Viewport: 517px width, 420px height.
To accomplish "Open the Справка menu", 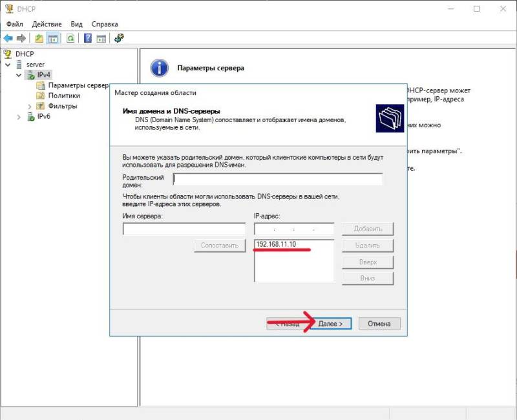I will (x=105, y=24).
